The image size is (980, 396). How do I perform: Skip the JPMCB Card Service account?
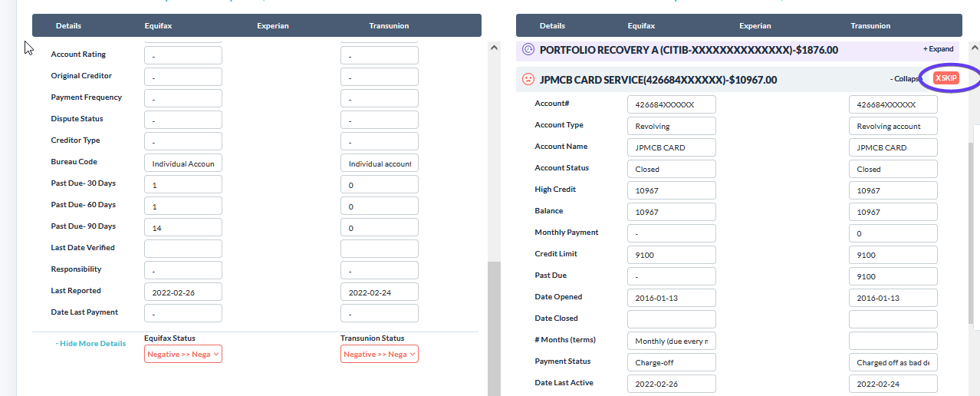point(946,78)
